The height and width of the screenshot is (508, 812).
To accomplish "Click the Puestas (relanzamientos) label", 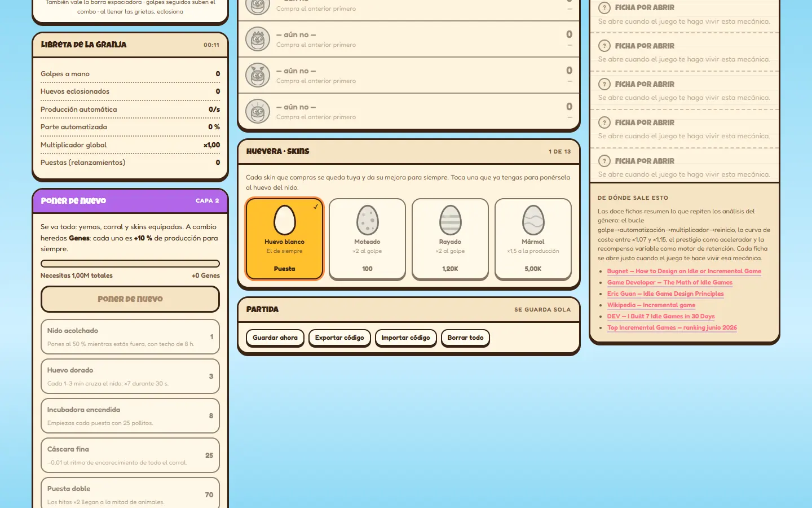I will click(83, 163).
